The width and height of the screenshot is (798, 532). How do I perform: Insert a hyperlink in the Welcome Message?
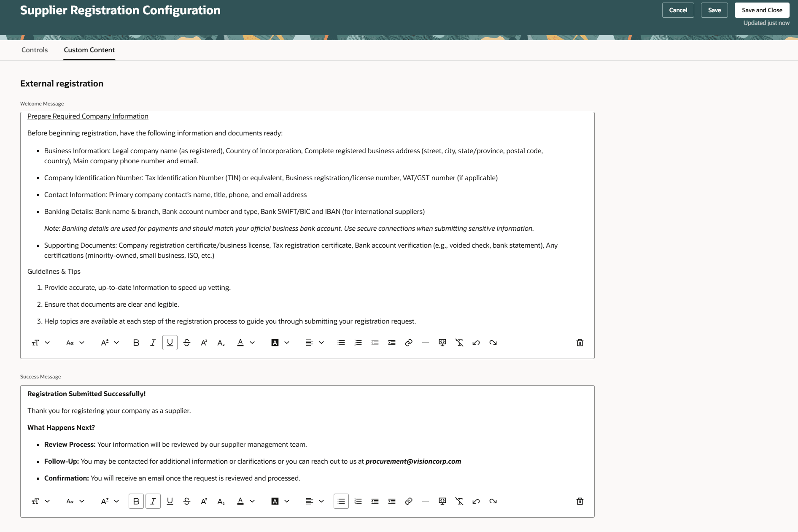[408, 343]
